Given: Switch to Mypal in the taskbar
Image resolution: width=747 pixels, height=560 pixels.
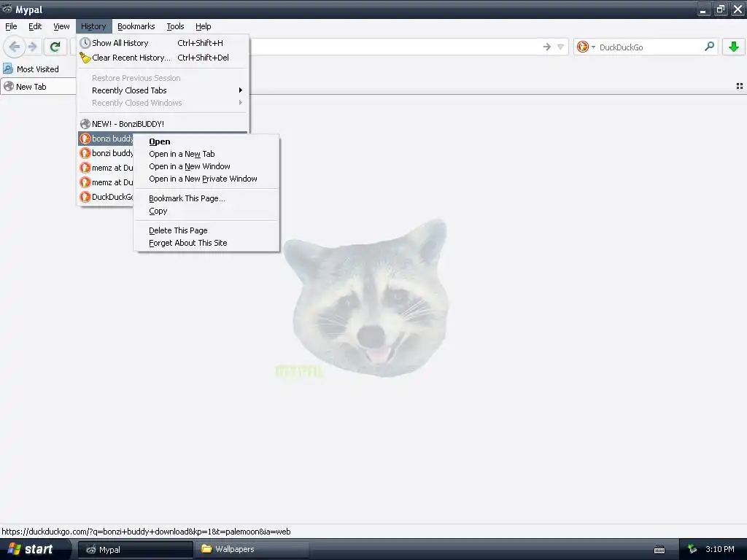Looking at the screenshot, I should click(x=135, y=550).
